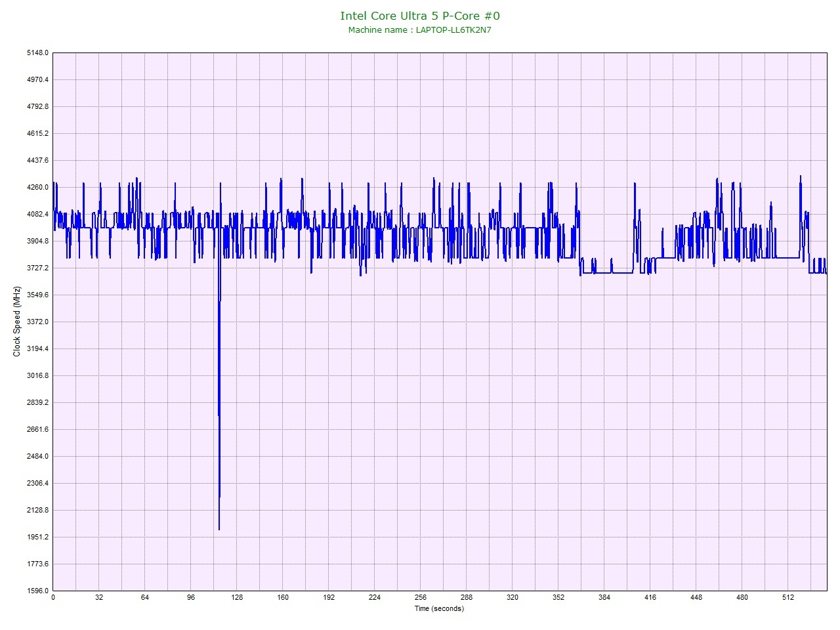
Task: Select the 128 second time axis mark
Action: [237, 598]
